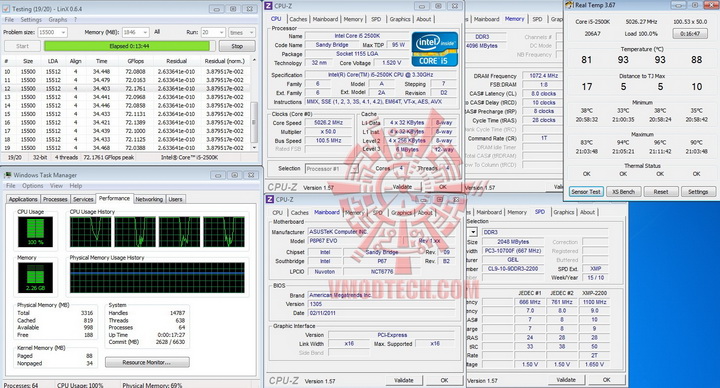Viewport: 720px width, 388px height.
Task: Click the BIOS version 1305 field
Action: click(x=381, y=304)
